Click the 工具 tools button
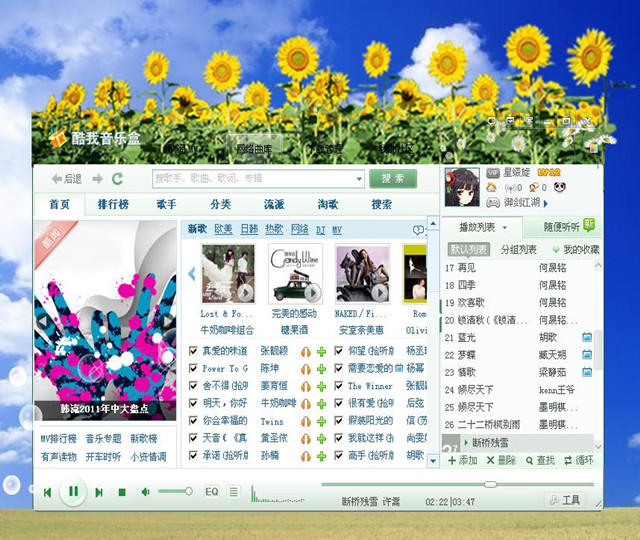640x540 pixels. 565,500
